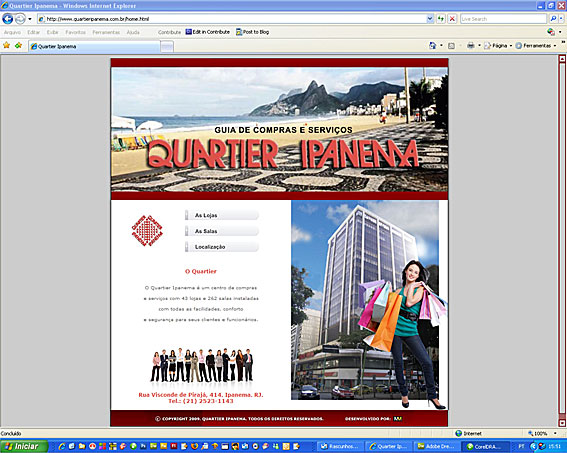The height and width of the screenshot is (453, 567).
Task: Click the Internet zone status bar icon
Action: (459, 433)
